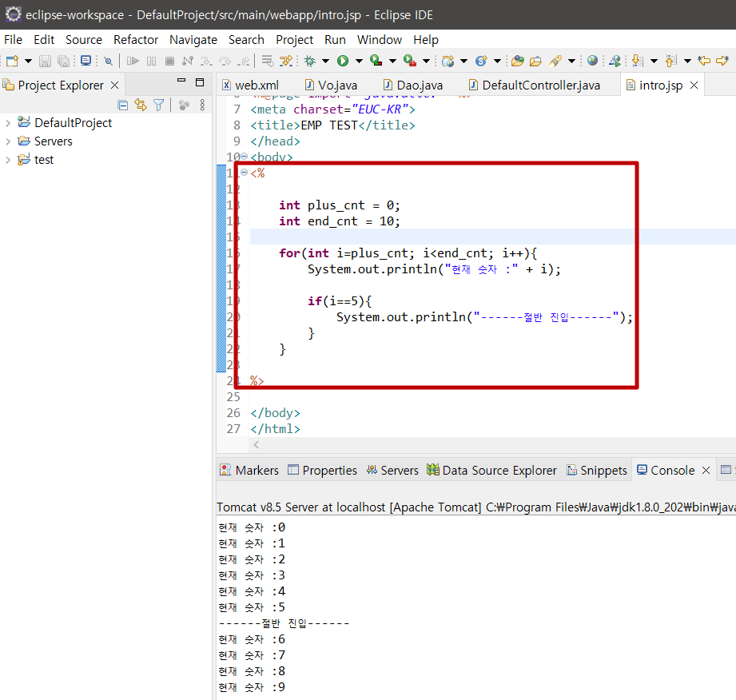The height and width of the screenshot is (700, 736).
Task: Open Next Annotation dropdown arrow
Action: coord(654,61)
